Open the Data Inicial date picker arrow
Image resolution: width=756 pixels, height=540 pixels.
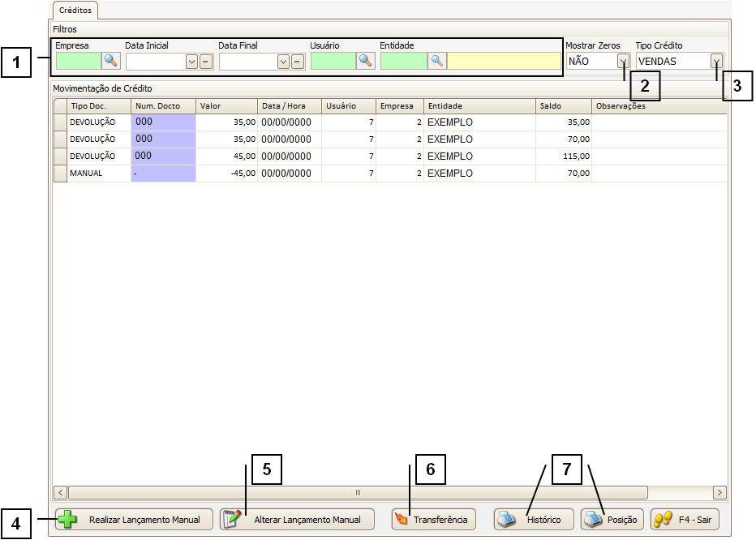(191, 61)
